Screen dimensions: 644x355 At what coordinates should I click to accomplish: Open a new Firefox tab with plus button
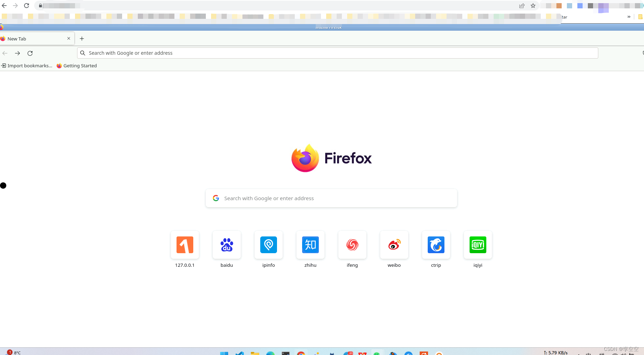coord(82,39)
